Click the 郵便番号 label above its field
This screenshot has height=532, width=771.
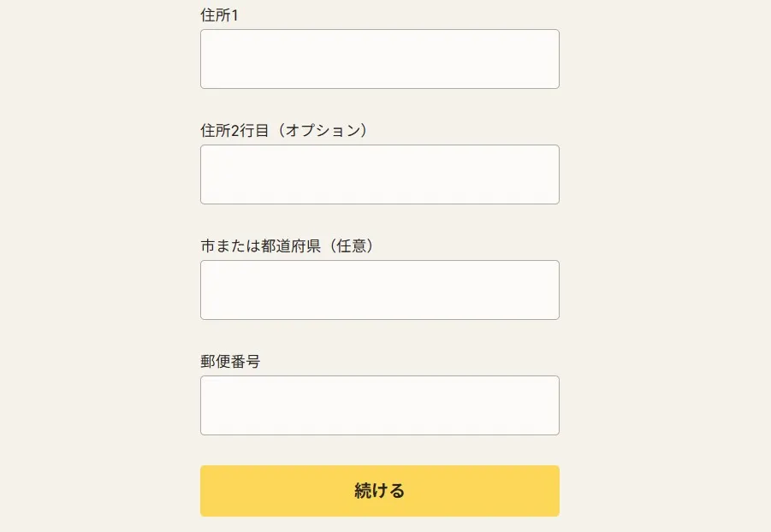(231, 361)
